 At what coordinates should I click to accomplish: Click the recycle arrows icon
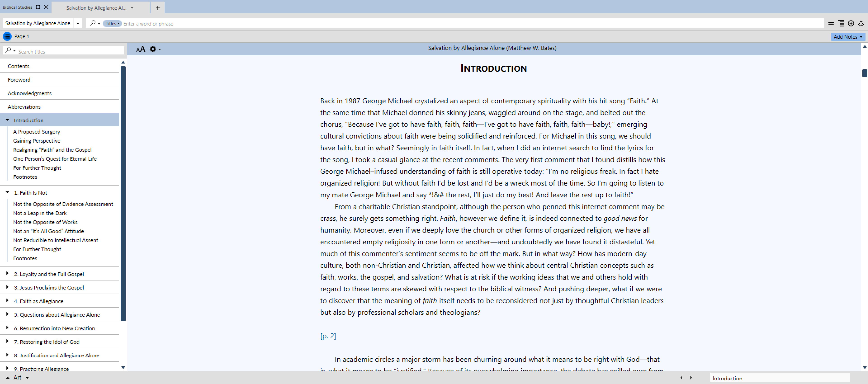(861, 23)
